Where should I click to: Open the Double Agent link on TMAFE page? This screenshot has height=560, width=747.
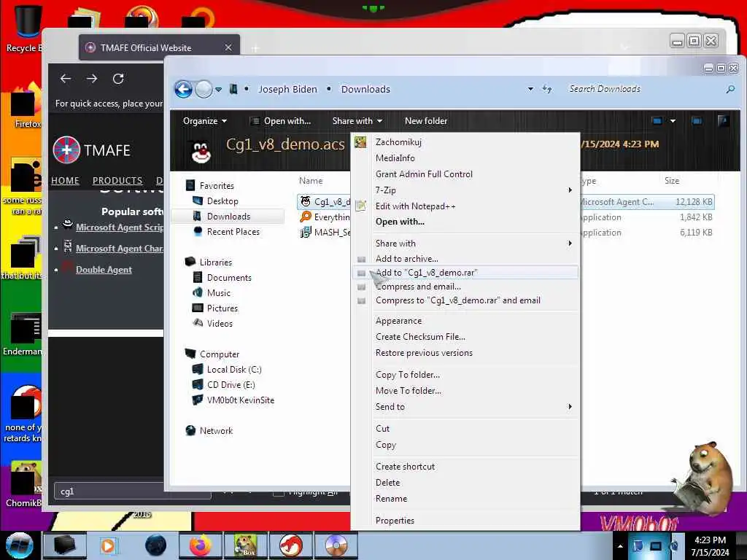pos(104,270)
